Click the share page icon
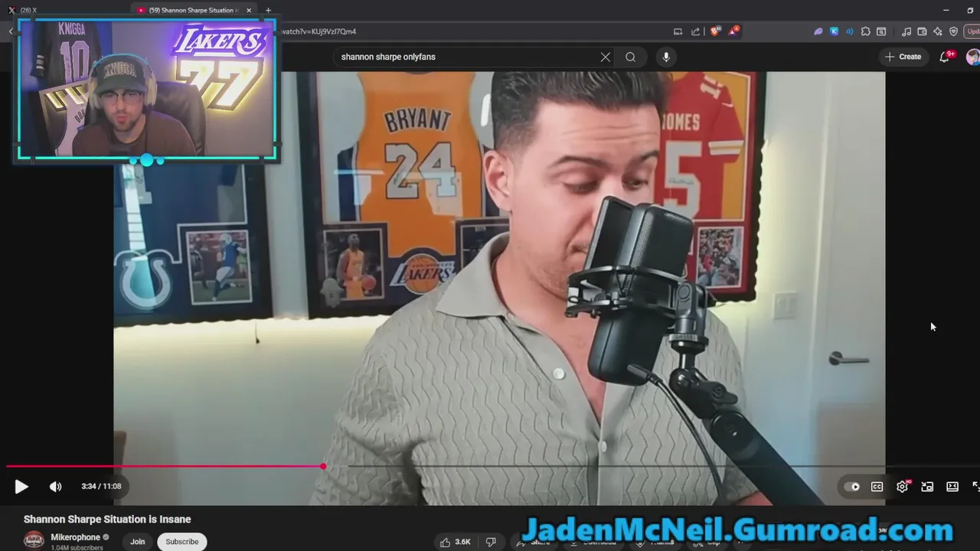980x551 pixels. pyautogui.click(x=695, y=31)
